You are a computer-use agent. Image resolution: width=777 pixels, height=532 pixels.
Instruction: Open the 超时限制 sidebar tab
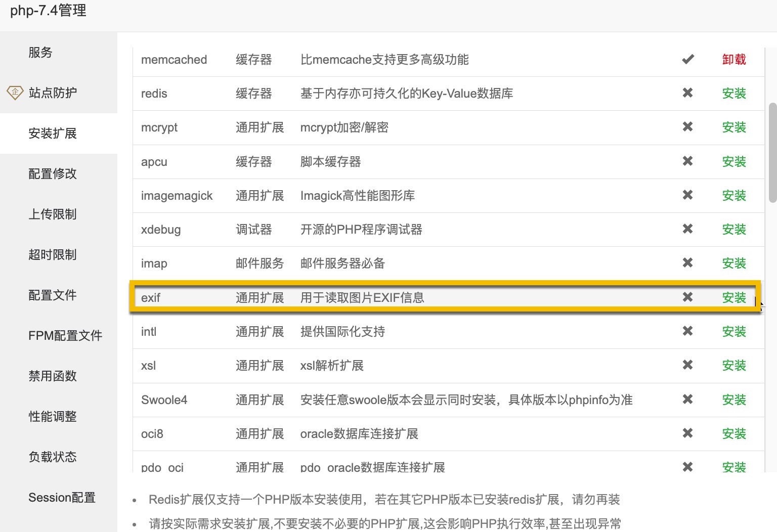coord(59,255)
